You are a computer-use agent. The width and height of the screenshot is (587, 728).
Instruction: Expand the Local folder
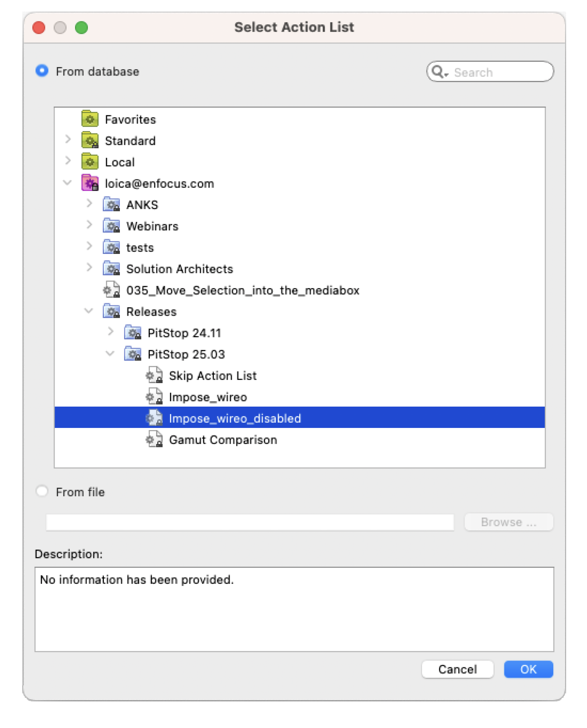(x=68, y=161)
